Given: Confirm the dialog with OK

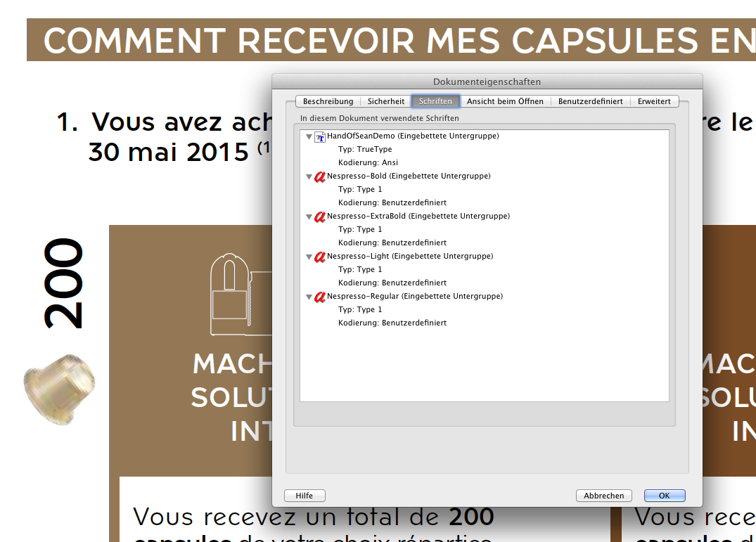Looking at the screenshot, I should pos(665,496).
